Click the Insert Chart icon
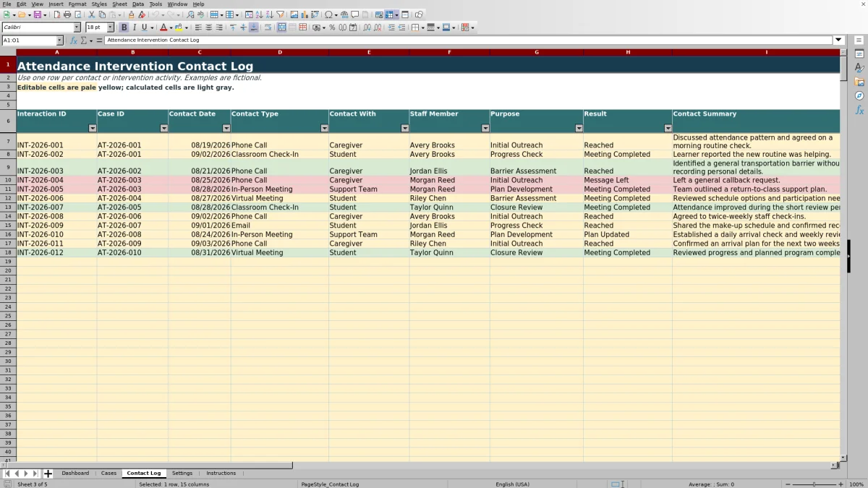Image resolution: width=868 pixels, height=488 pixels. pyautogui.click(x=304, y=14)
